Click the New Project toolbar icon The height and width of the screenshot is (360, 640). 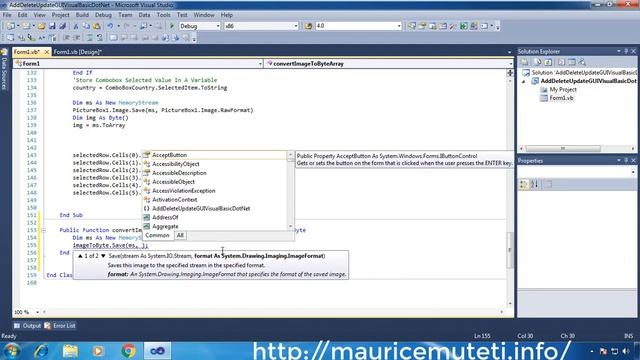[11, 26]
